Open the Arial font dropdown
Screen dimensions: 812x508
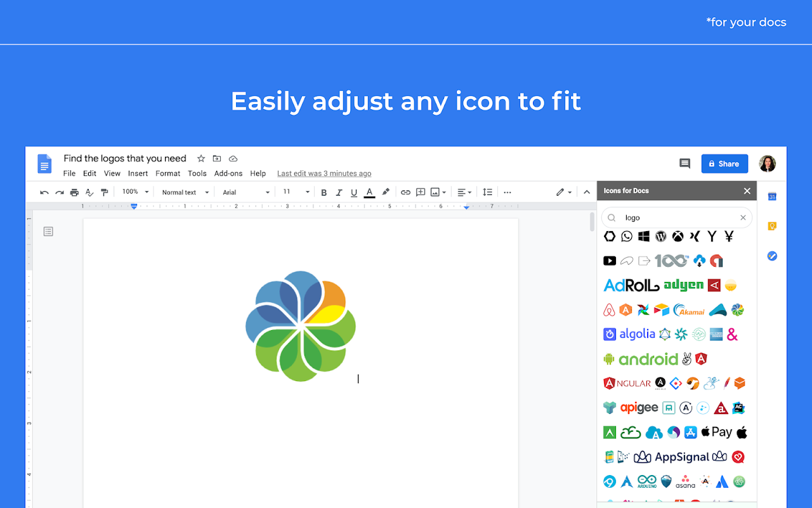click(246, 192)
